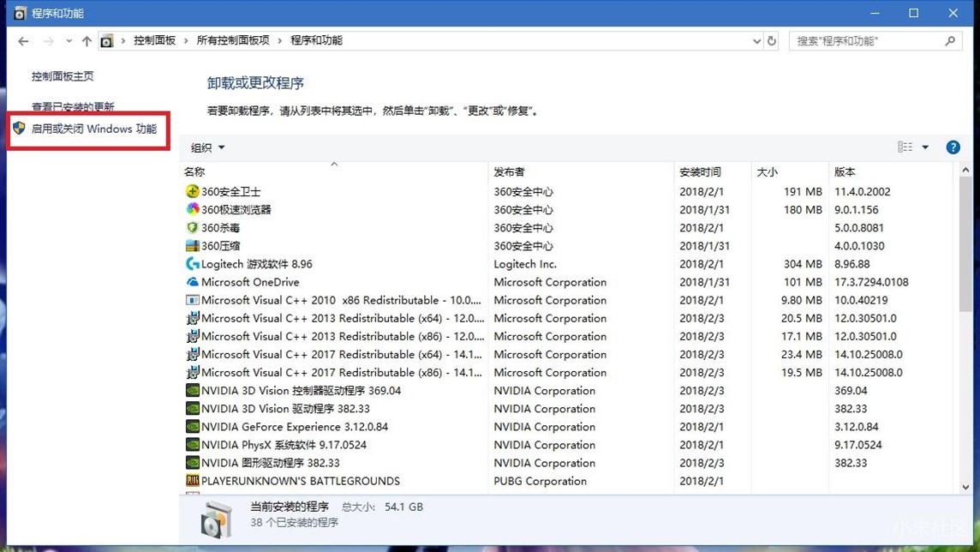Select the Microsoft OneDrive cloud icon
Screen dimensions: 980x552
pyautogui.click(x=192, y=282)
